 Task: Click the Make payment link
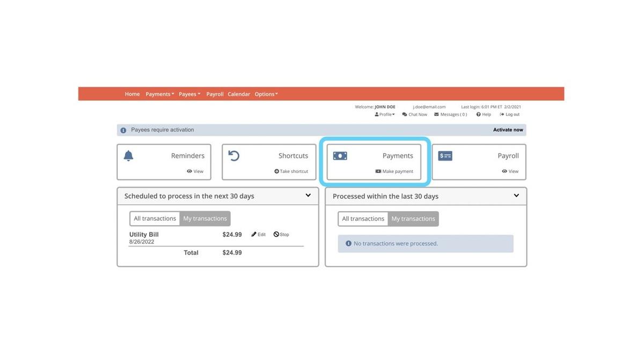coord(398,171)
